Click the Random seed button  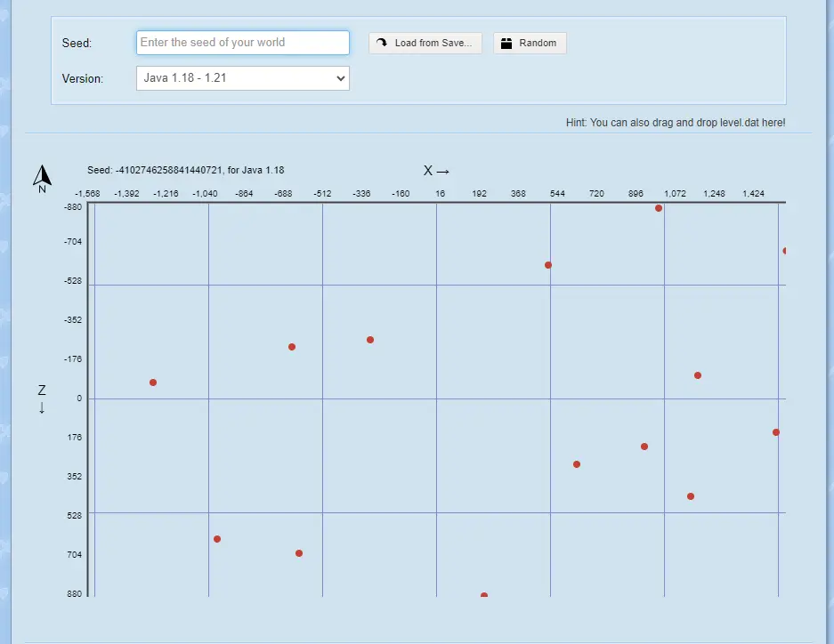(530, 43)
